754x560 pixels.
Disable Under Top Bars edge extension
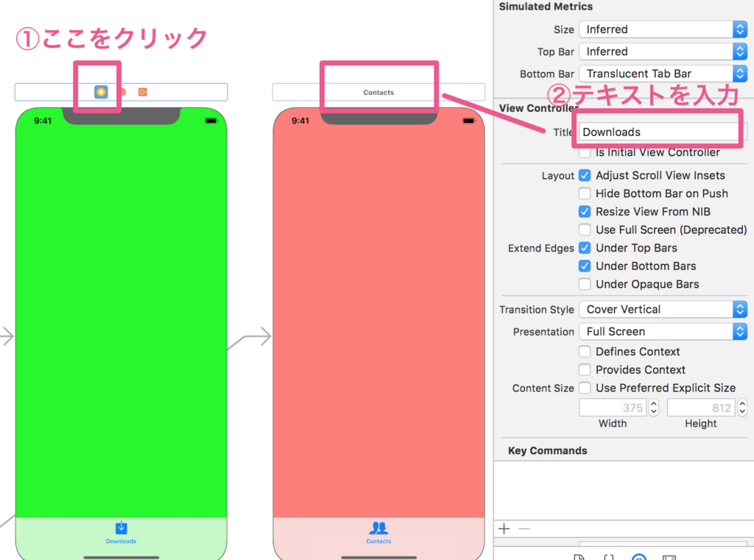click(585, 248)
